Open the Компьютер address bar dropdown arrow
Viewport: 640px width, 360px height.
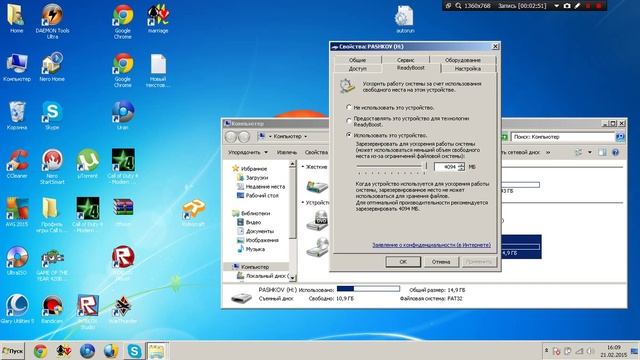pyautogui.click(x=305, y=137)
